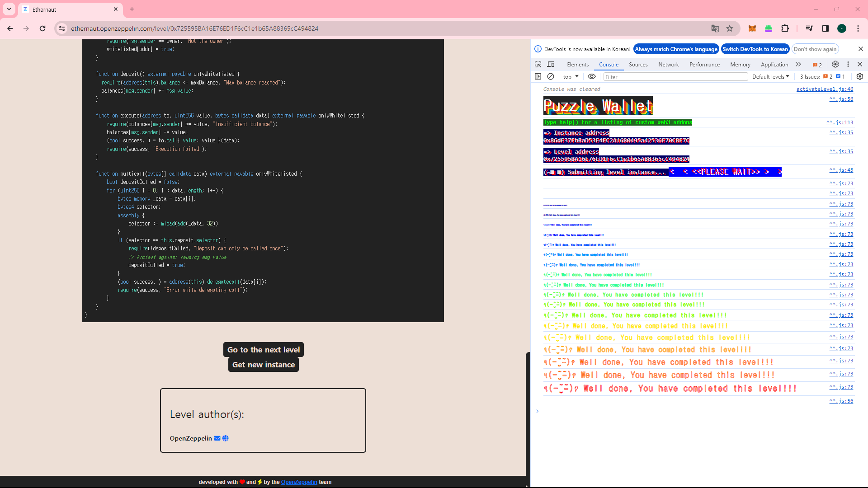This screenshot has width=868, height=488.
Task: Click the console Filter field
Action: (x=675, y=77)
